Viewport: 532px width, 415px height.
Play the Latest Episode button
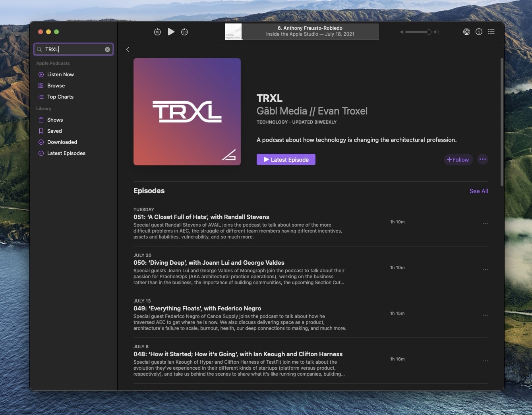pyautogui.click(x=286, y=159)
